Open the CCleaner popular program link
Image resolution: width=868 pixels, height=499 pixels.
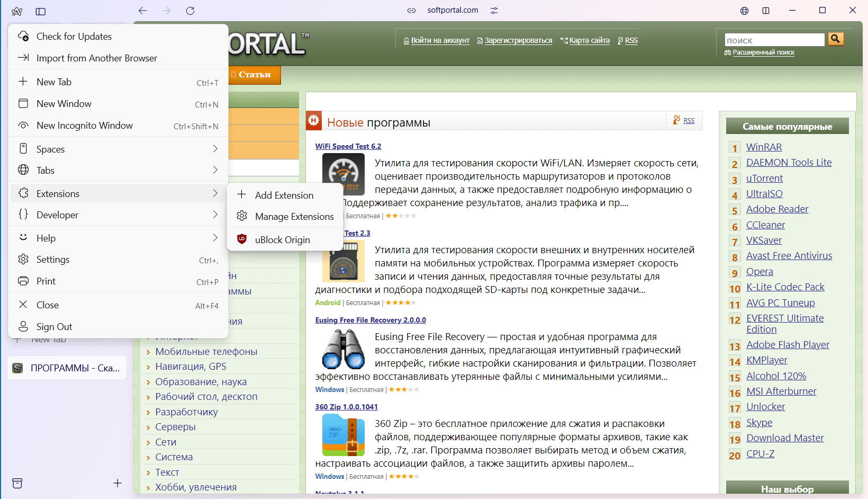pyautogui.click(x=765, y=225)
